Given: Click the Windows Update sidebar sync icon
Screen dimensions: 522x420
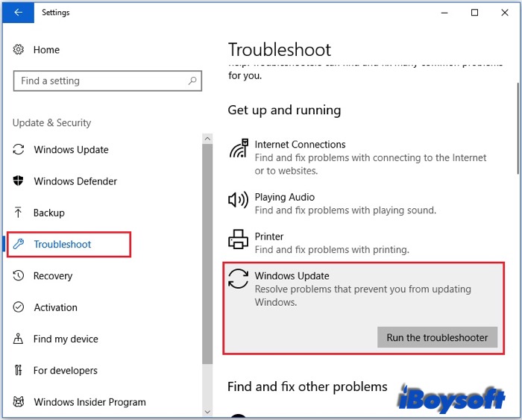Looking at the screenshot, I should (x=19, y=150).
